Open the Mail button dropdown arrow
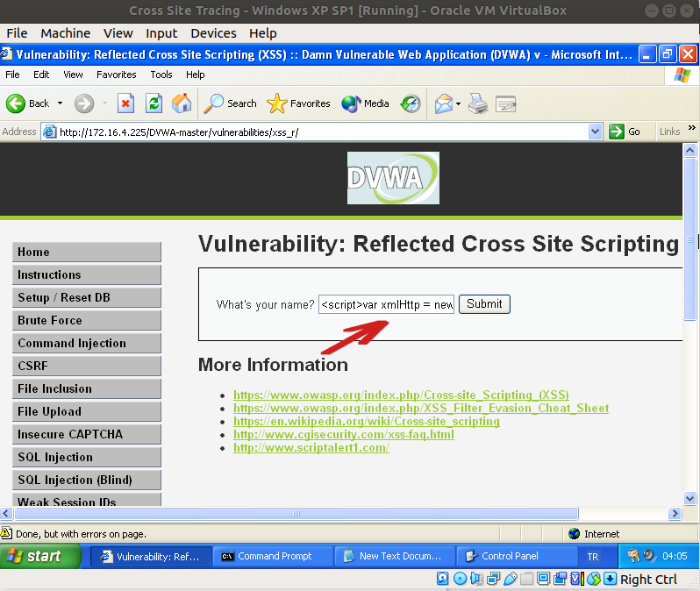700x591 pixels. 458,104
